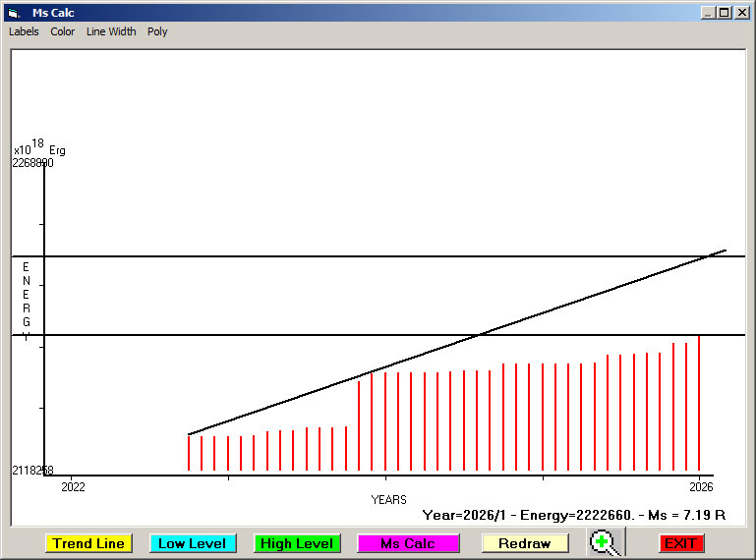The height and width of the screenshot is (560, 756).
Task: Open the Poly menu
Action: [157, 31]
